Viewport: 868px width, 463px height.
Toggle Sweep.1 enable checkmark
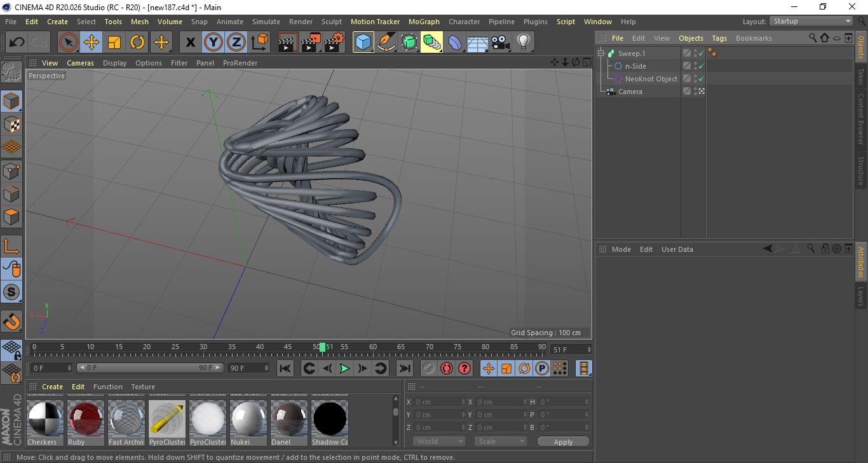tap(701, 53)
